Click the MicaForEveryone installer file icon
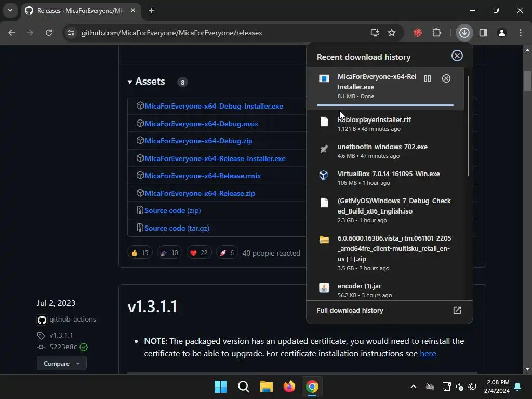This screenshot has width=532, height=399. [x=324, y=79]
